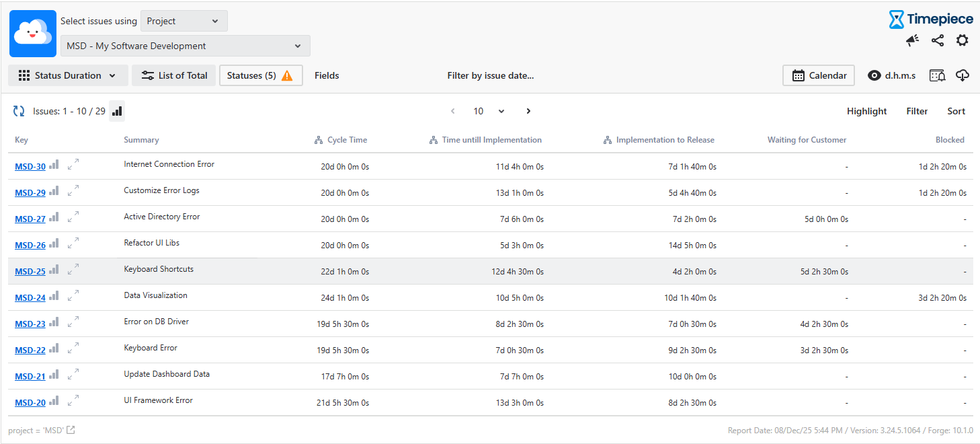980x444 pixels.
Task: Open the Calendar button
Action: tap(818, 75)
